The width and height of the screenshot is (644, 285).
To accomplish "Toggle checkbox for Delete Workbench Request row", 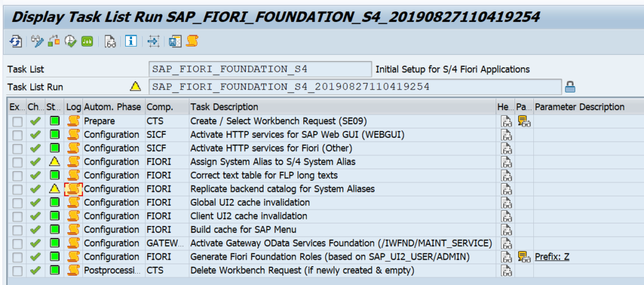I will 17,271.
